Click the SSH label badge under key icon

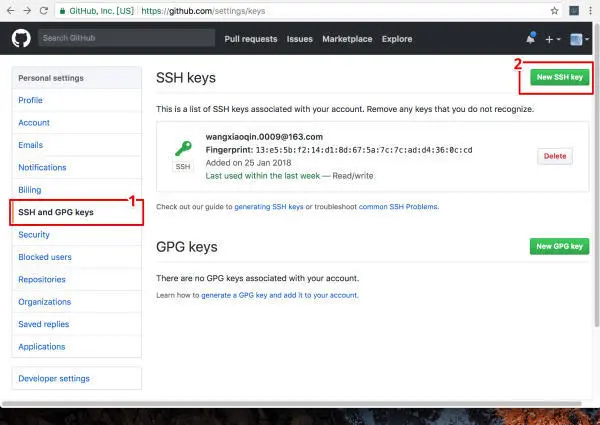(x=183, y=167)
